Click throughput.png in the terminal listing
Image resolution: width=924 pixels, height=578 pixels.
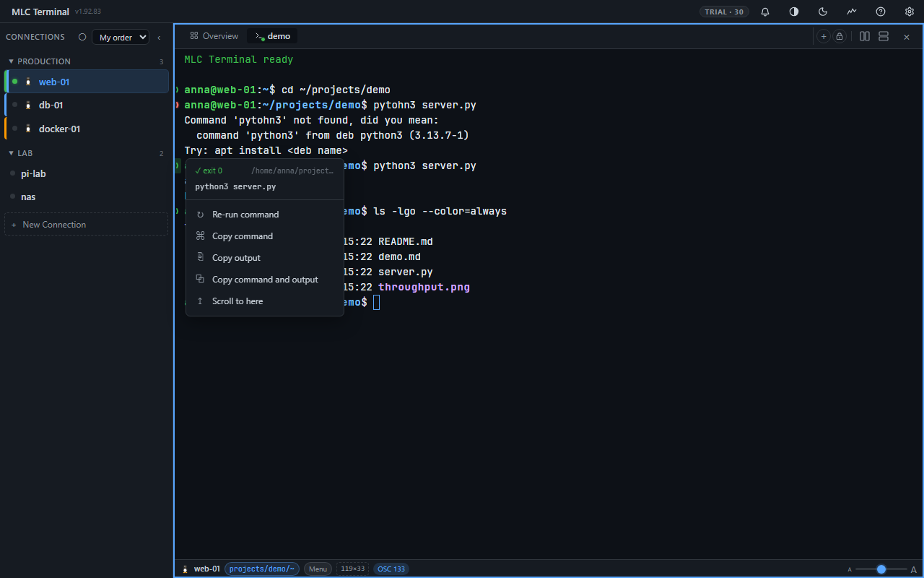424,287
